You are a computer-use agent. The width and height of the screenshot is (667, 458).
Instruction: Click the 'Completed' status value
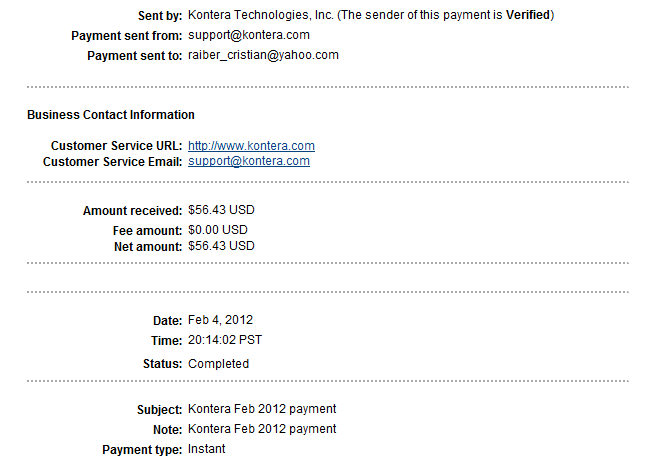[219, 364]
